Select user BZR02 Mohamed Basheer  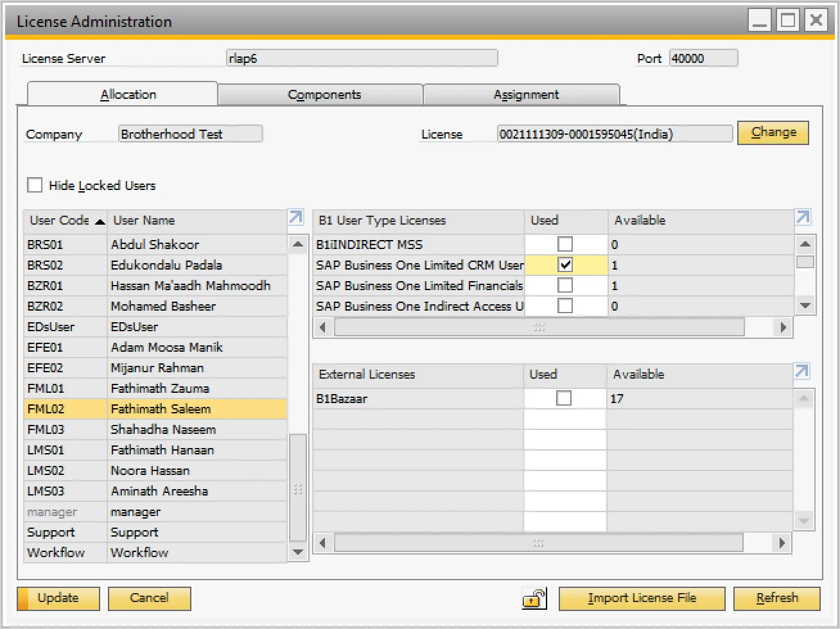coord(155,306)
